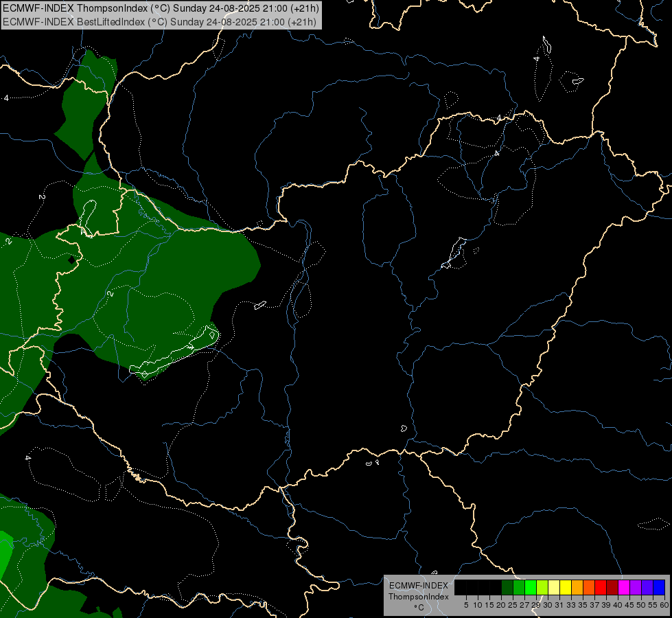Click the legend label 'ThompsonIndex'

(419, 597)
